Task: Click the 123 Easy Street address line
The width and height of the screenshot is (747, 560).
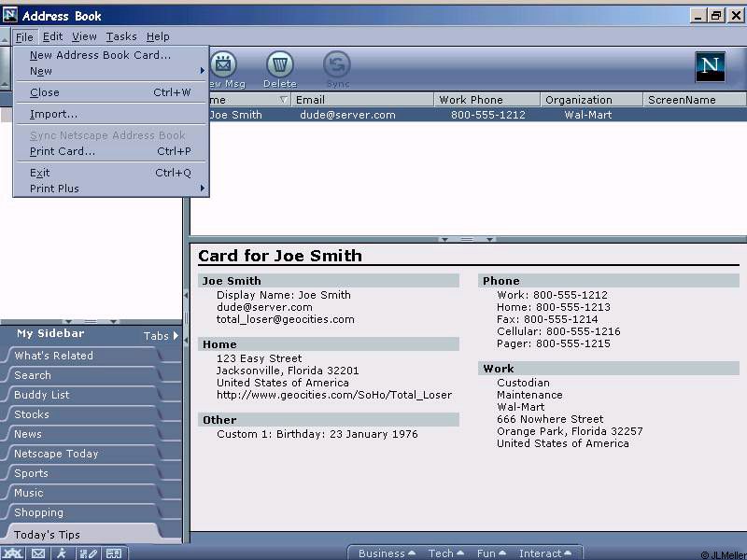Action: [259, 358]
